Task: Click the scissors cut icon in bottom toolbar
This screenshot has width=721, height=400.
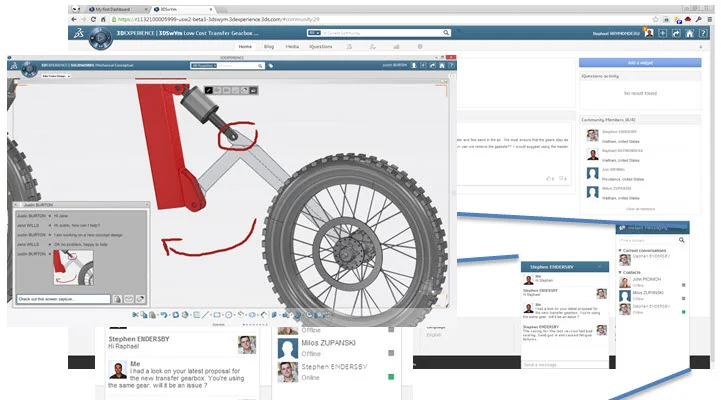Action: coord(137,314)
